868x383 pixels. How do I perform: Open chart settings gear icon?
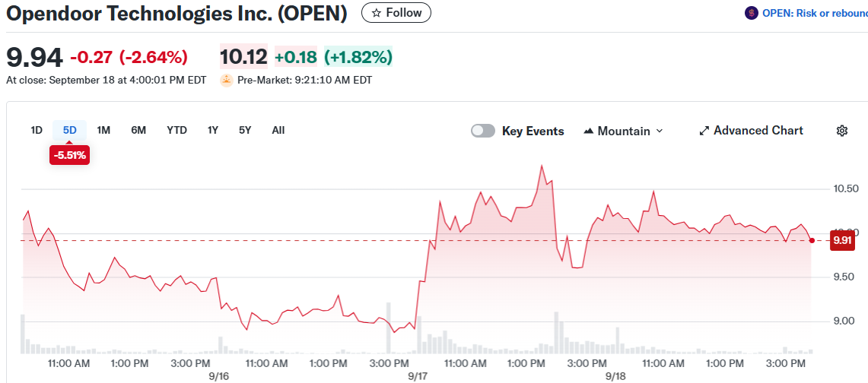coord(842,131)
